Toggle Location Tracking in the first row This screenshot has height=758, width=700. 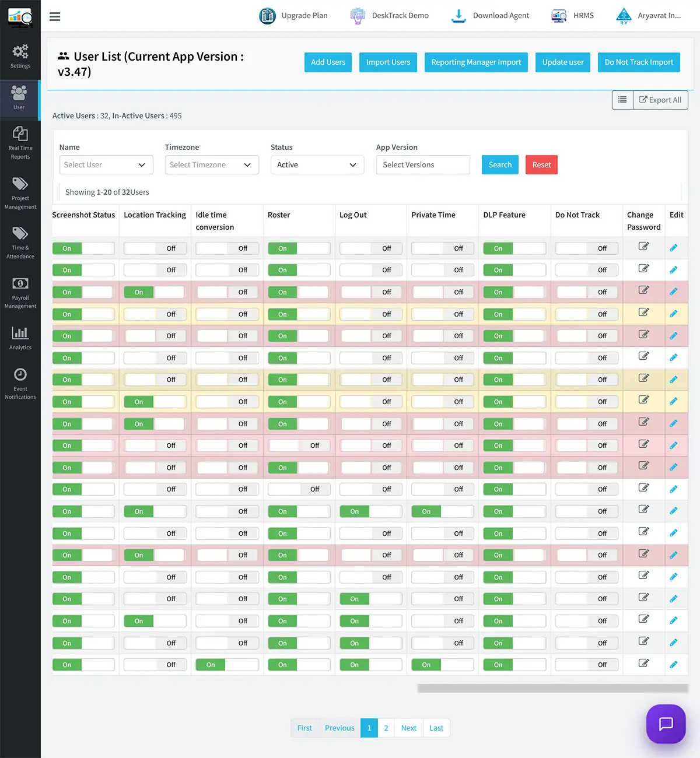pyautogui.click(x=155, y=248)
